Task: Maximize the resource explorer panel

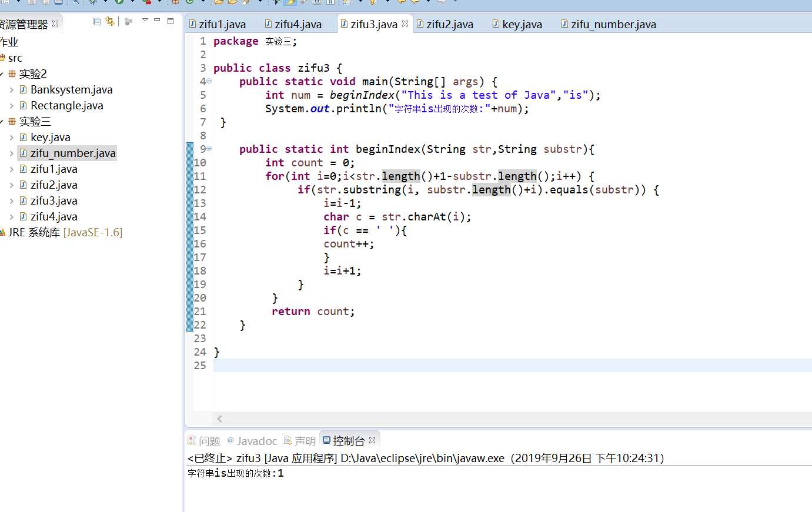Action: tap(171, 21)
